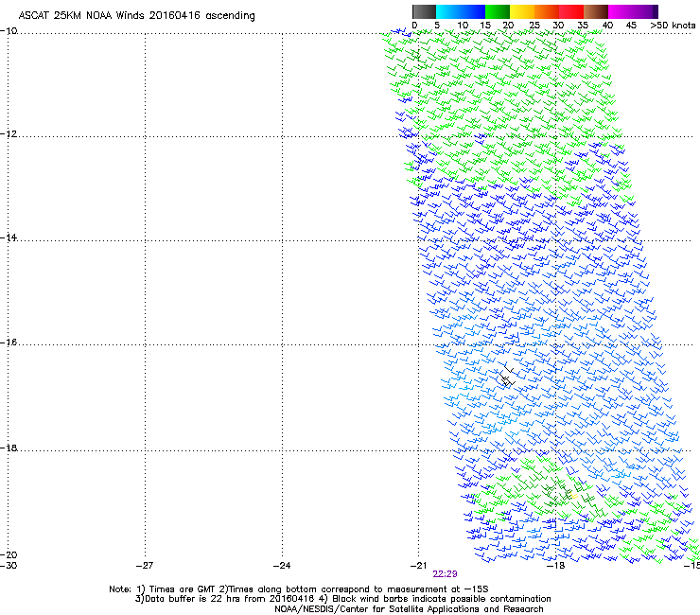Click the 'Data buffer is 22 hrs' note
Viewport: 700px width, 615px height.
224,599
